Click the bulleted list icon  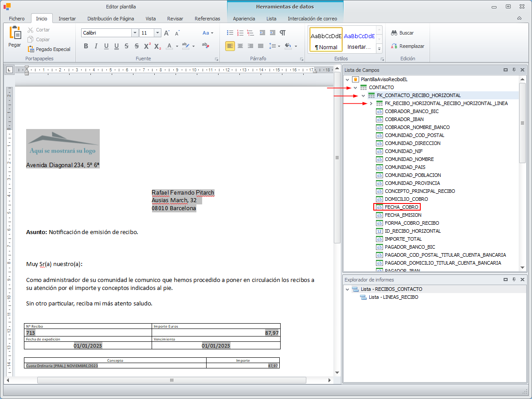pos(230,33)
